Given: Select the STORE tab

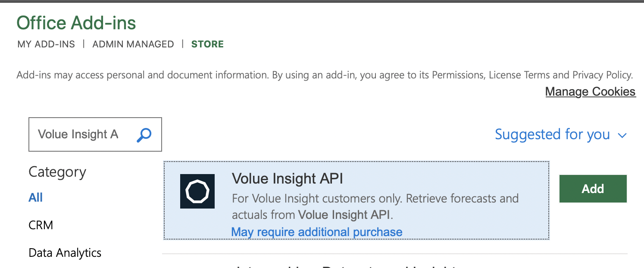Looking at the screenshot, I should pyautogui.click(x=207, y=44).
